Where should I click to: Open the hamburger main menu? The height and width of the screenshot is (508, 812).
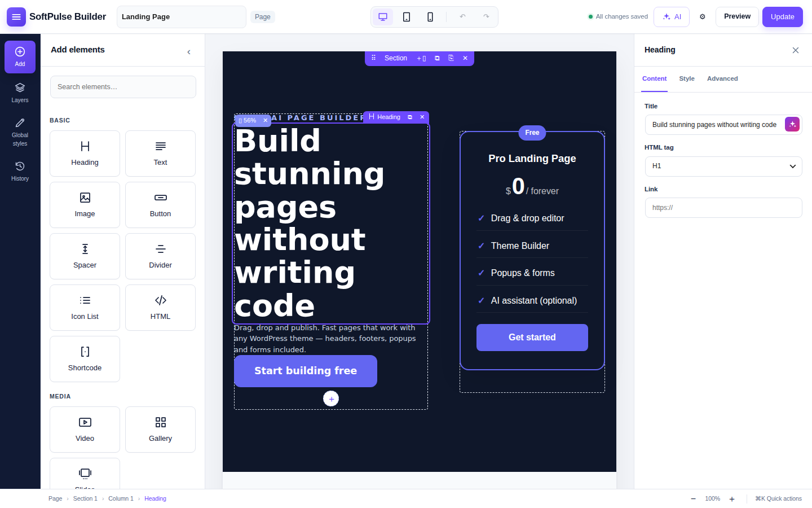(x=16, y=17)
